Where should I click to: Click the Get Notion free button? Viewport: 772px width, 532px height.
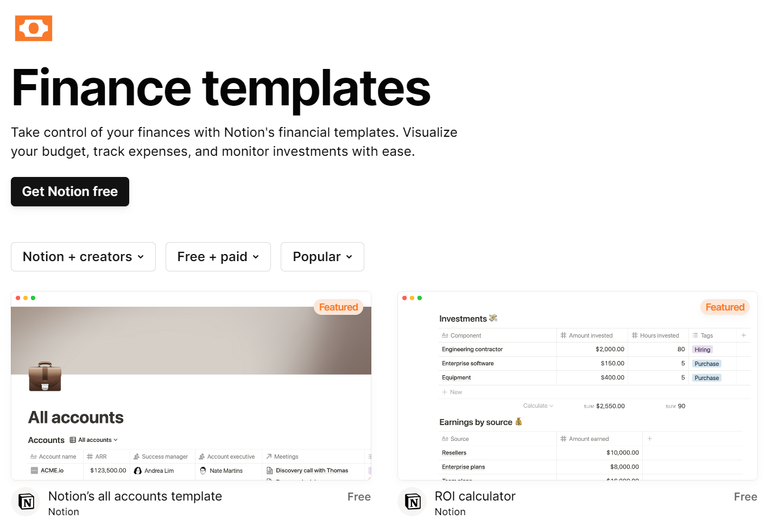click(70, 192)
